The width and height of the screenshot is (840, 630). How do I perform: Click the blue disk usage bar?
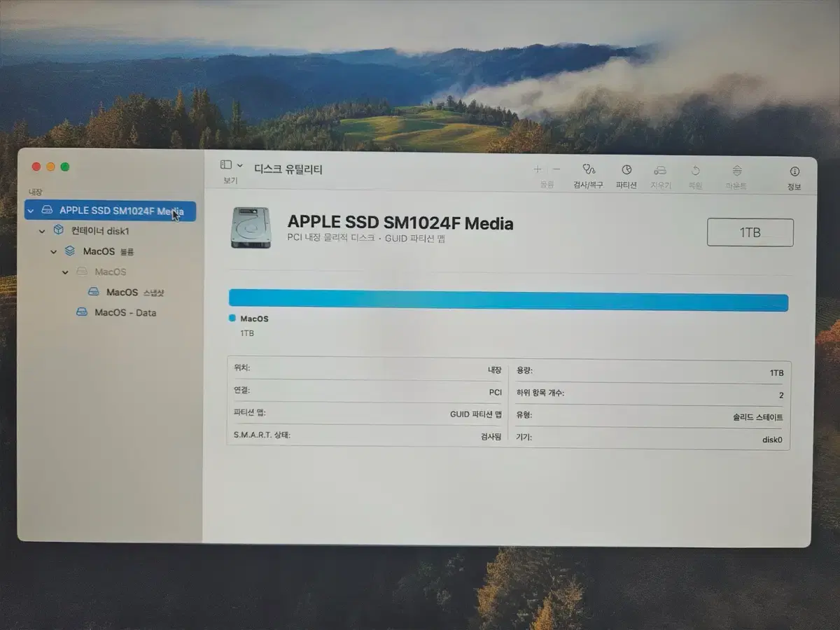coord(508,300)
